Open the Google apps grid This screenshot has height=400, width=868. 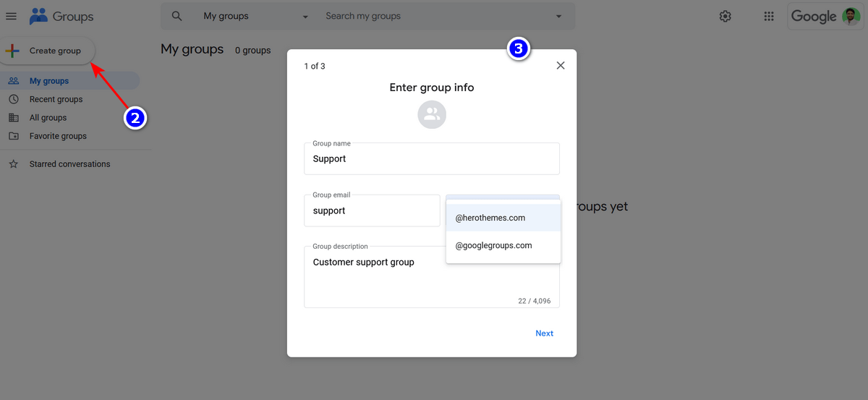click(x=769, y=16)
